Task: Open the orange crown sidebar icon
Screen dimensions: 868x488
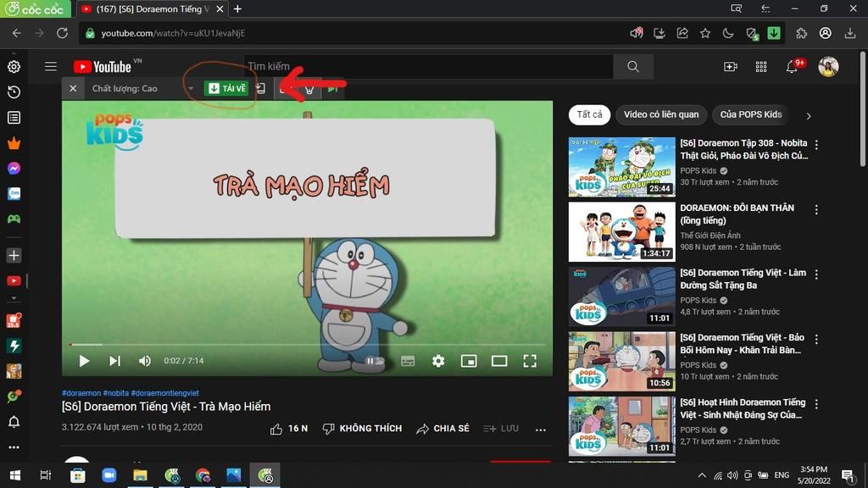Action: tap(14, 143)
